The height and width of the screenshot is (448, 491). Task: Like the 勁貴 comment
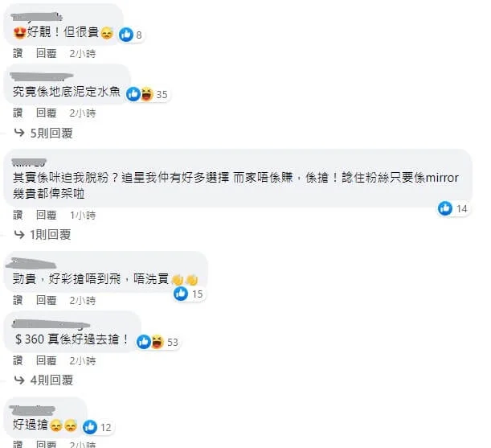(18, 300)
